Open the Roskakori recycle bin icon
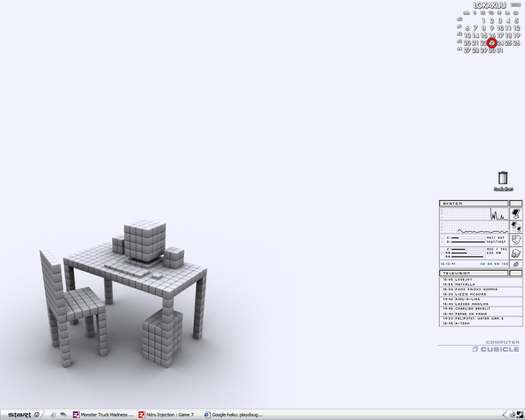 tap(503, 178)
